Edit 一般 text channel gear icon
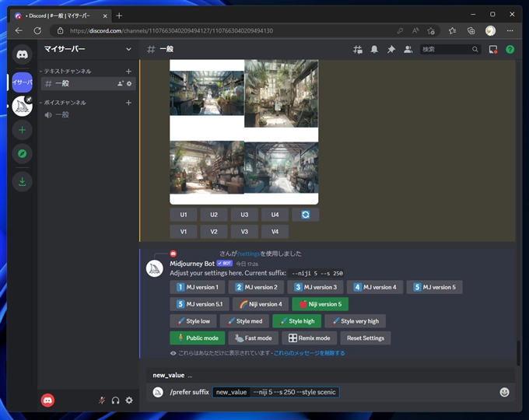529x420 pixels. (129, 83)
